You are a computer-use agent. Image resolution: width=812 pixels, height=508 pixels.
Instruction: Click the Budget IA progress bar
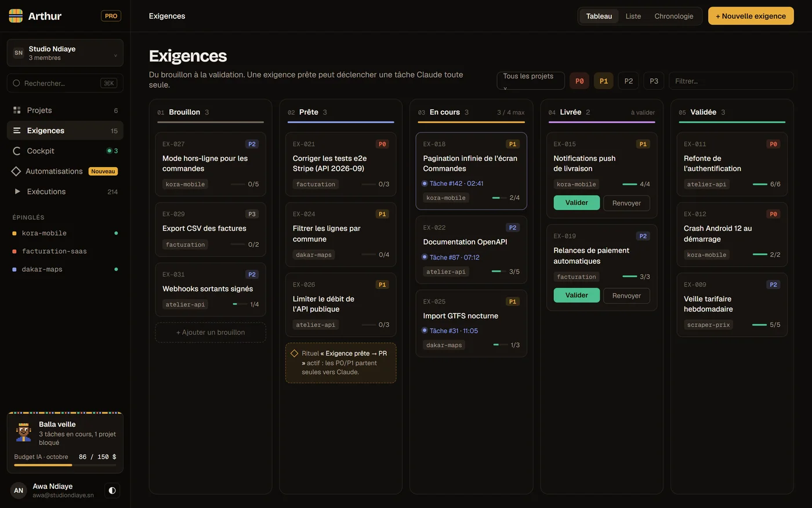[x=65, y=465]
